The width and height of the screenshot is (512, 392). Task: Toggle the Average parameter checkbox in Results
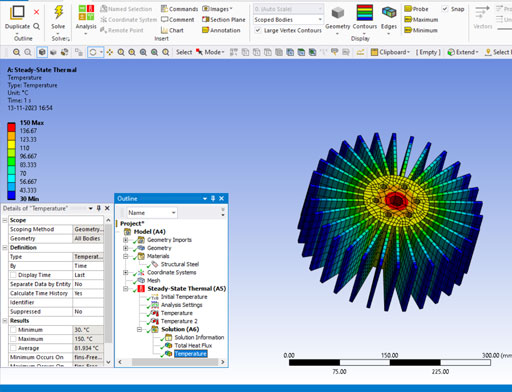(13, 348)
